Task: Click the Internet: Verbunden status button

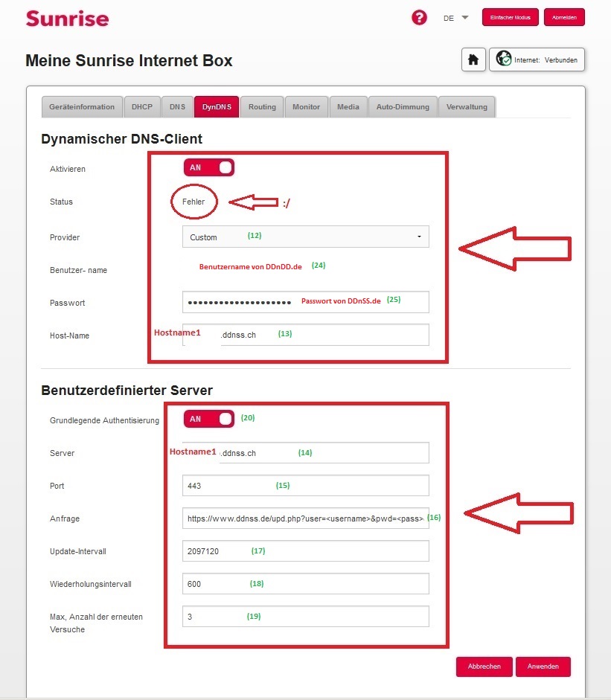Action: click(537, 60)
